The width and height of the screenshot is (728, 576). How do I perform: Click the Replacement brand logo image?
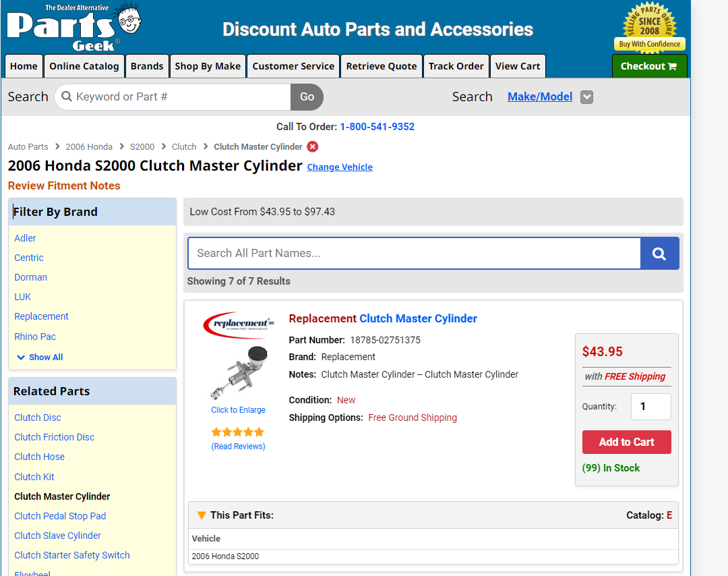(239, 324)
